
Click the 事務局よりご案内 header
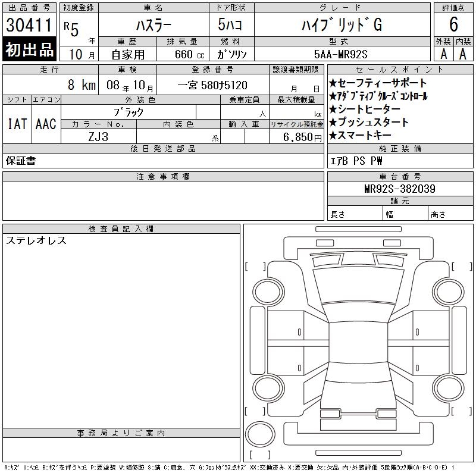pyautogui.click(x=121, y=433)
